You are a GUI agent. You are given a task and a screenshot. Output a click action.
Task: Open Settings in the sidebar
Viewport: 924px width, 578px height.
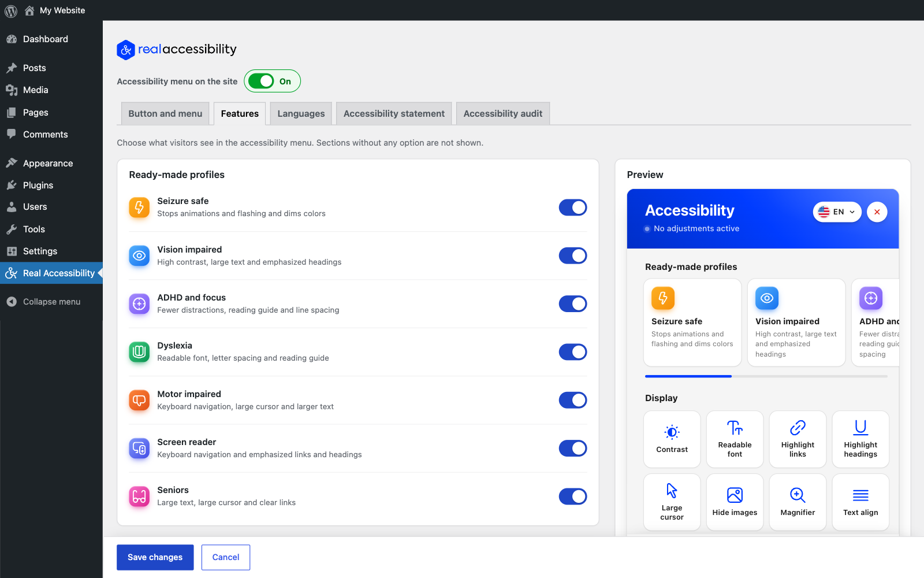pos(51,251)
